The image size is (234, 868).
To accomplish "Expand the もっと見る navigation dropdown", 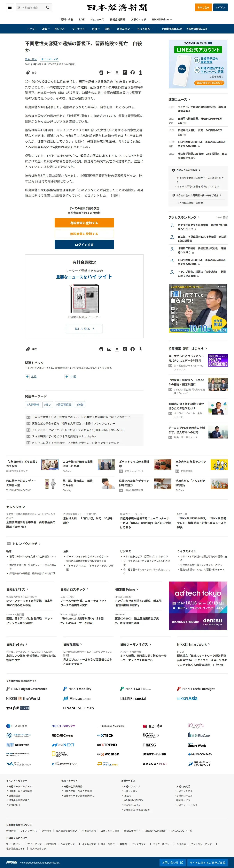I will [x=145, y=29].
